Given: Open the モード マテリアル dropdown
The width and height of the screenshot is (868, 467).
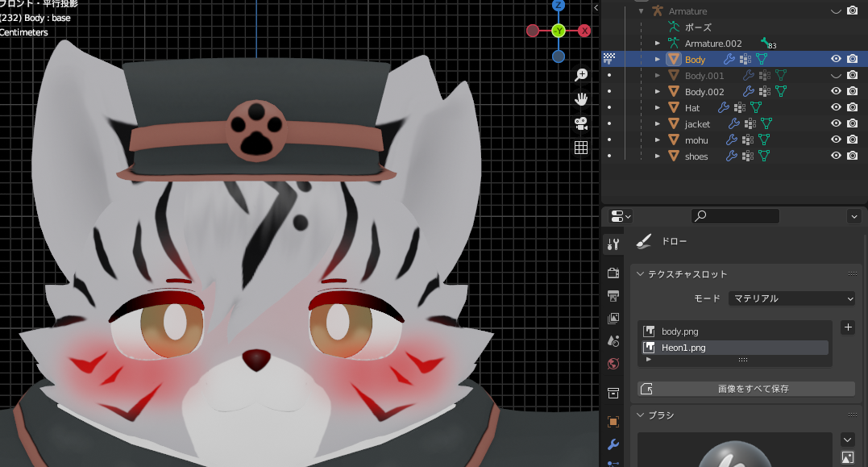Looking at the screenshot, I should click(791, 298).
